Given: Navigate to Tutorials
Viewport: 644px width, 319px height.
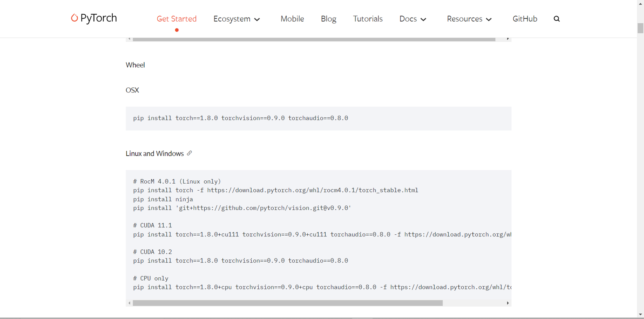Looking at the screenshot, I should [368, 19].
